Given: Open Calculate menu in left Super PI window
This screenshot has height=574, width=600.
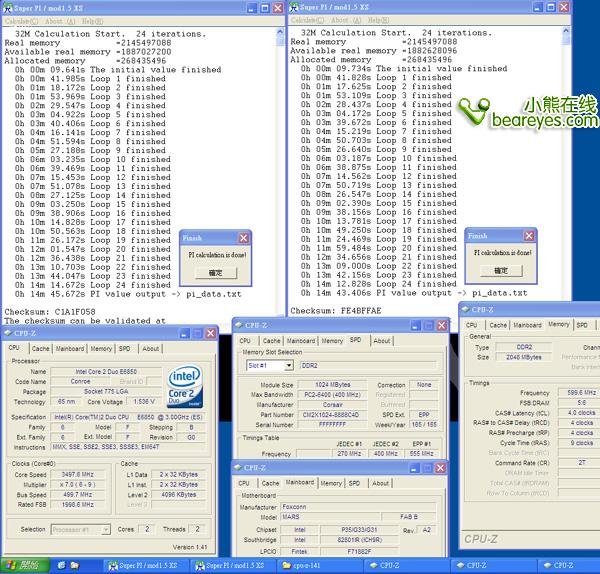Looking at the screenshot, I should [21, 21].
